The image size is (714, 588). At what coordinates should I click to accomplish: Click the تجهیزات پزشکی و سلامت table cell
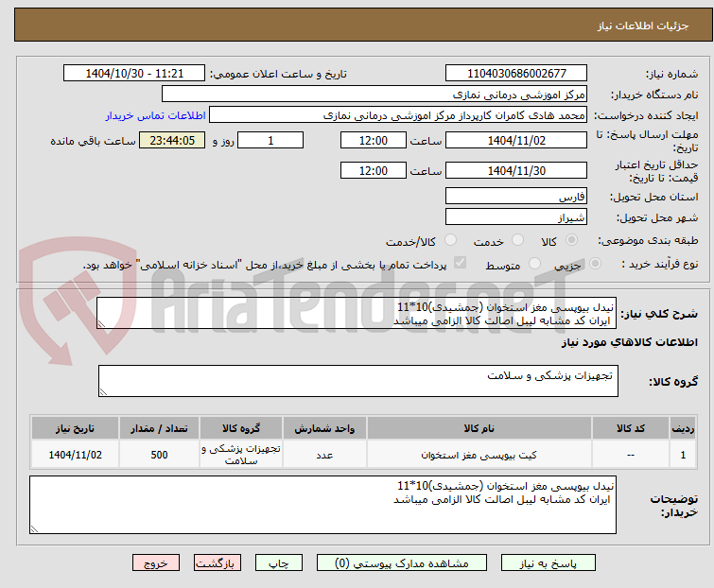coord(241,455)
